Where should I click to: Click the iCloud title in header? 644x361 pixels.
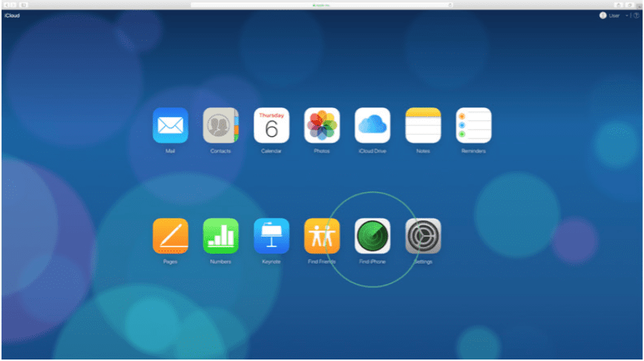(x=11, y=16)
